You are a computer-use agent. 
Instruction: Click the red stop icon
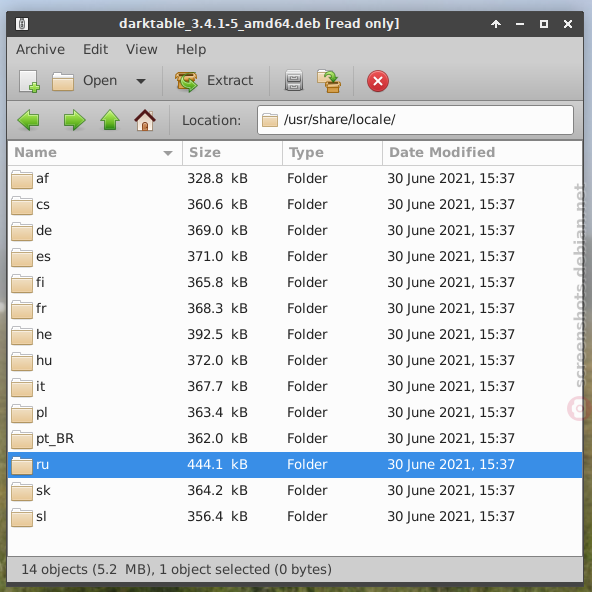378,81
